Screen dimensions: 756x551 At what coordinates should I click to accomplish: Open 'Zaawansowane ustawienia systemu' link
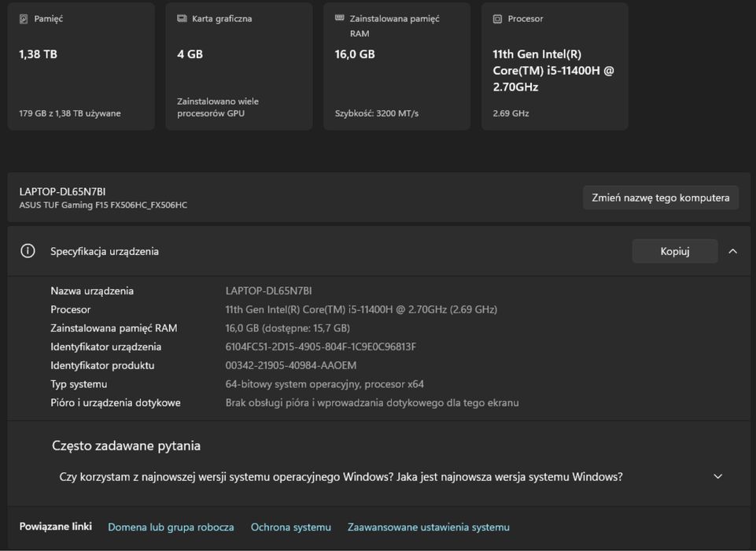point(429,527)
